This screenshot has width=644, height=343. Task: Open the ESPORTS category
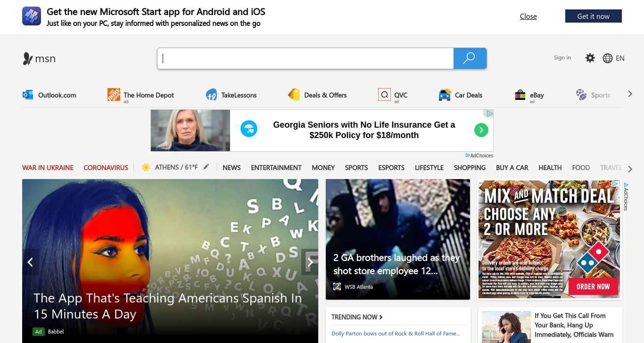tap(391, 168)
